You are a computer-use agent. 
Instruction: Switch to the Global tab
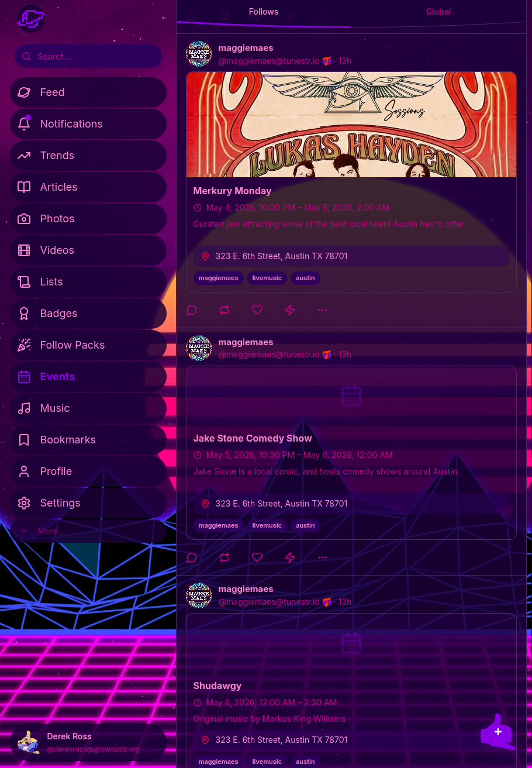pos(438,12)
